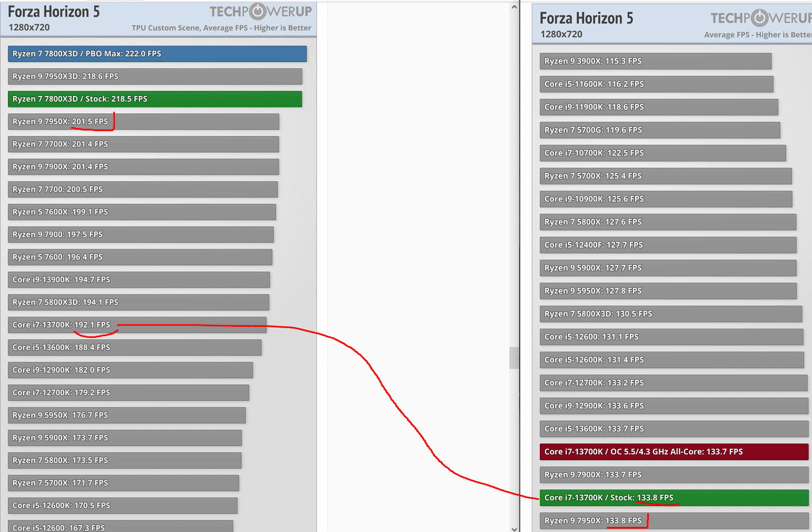Click the Ryzen 9 7950X3D: 218.6 FPS bar
Screen dimensions: 812x532
(x=155, y=76)
